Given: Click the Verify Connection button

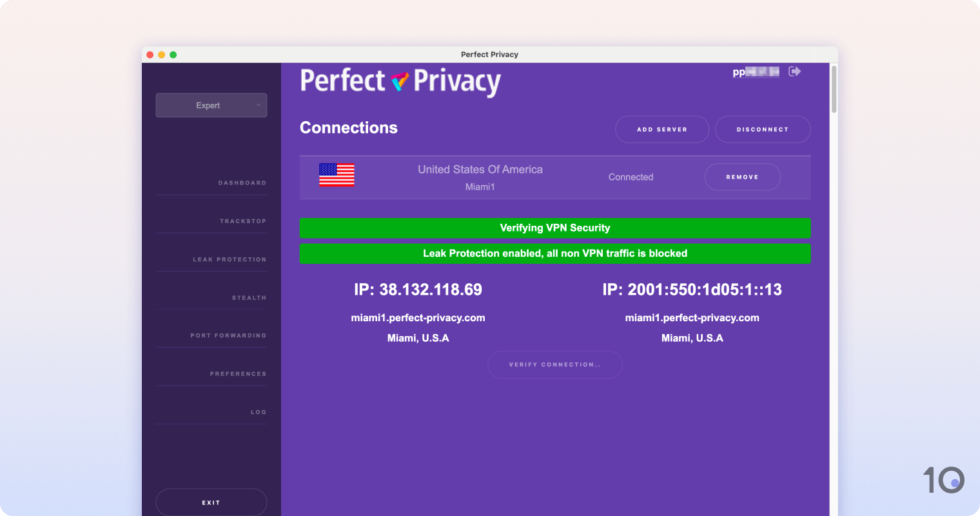Looking at the screenshot, I should click(554, 364).
